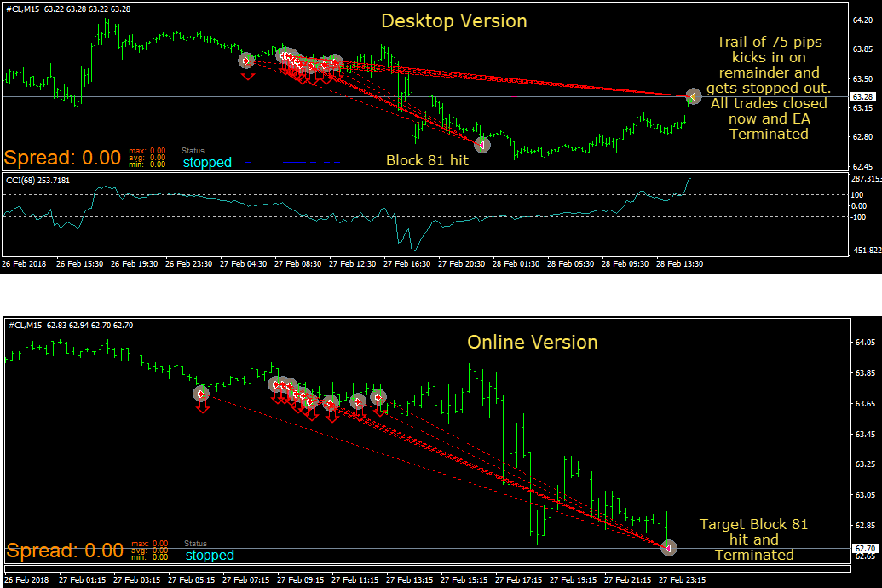This screenshot has width=882, height=588.
Task: Click the 'Block 81 hit' annotation
Action: point(427,160)
